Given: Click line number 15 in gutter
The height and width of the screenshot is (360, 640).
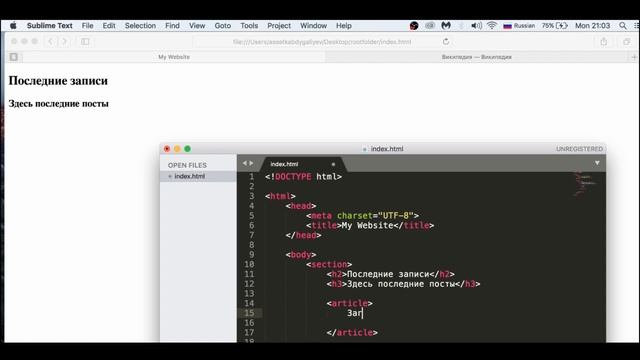Looking at the screenshot, I should 249,313.
